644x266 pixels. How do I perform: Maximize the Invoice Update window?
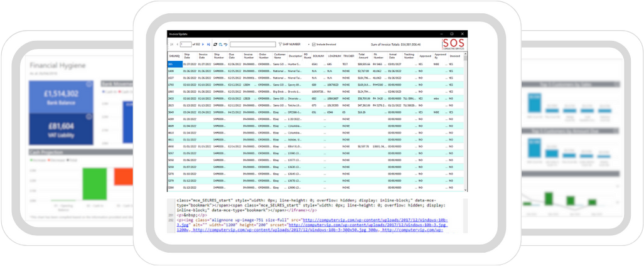tap(452, 33)
